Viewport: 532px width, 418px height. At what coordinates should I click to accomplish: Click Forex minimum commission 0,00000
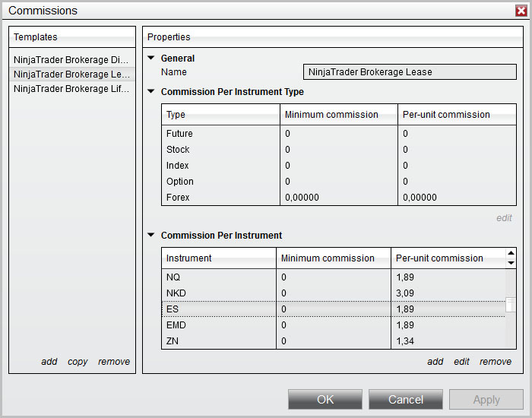302,197
